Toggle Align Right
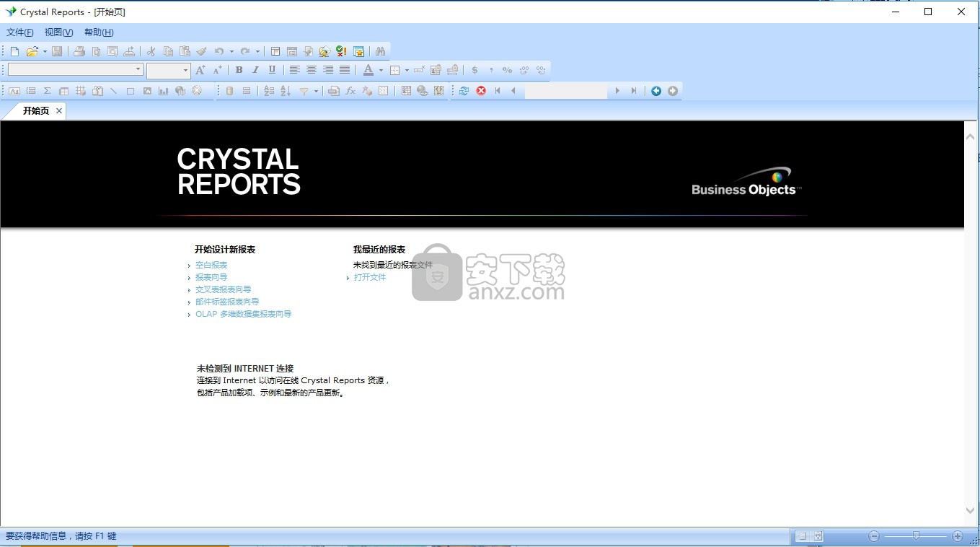The image size is (980, 547). 328,70
